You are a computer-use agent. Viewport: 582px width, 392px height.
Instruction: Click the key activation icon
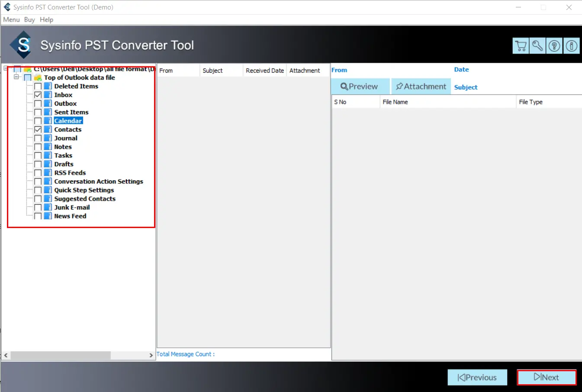click(x=537, y=46)
